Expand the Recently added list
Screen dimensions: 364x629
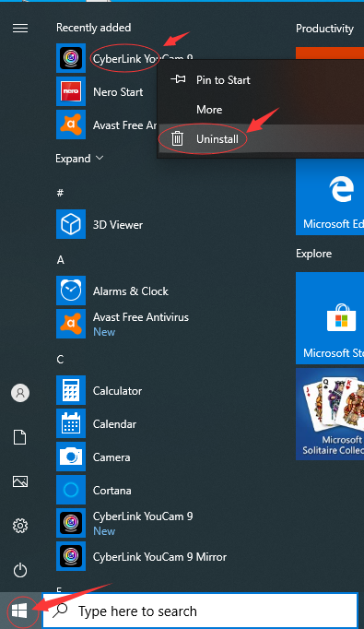79,159
